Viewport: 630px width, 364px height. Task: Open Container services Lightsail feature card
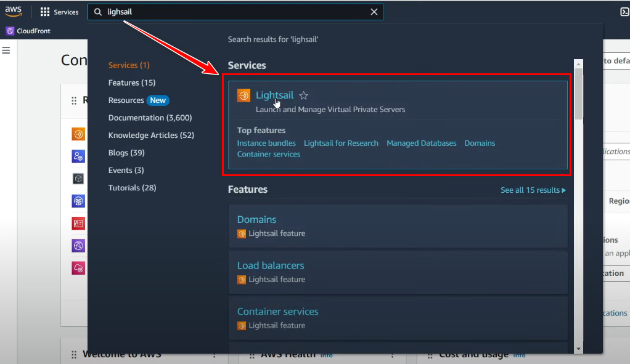pyautogui.click(x=398, y=318)
